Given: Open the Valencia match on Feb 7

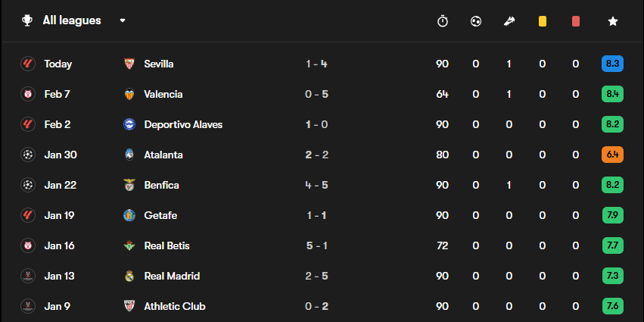Looking at the screenshot, I should pyautogui.click(x=322, y=94).
